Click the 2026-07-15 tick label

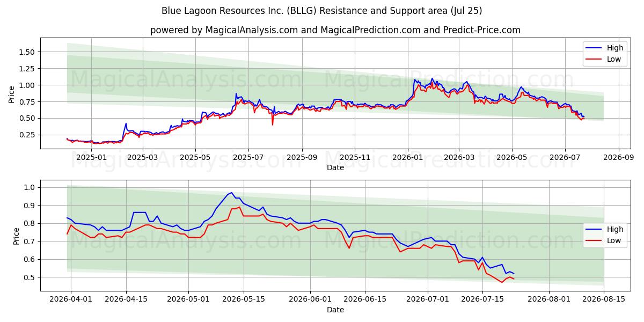pyautogui.click(x=483, y=299)
